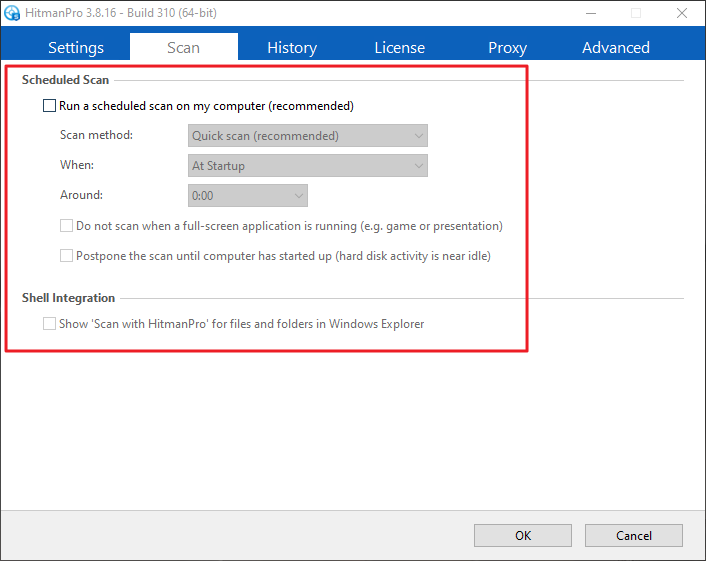This screenshot has width=706, height=561.
Task: Click the 'Scan method:' label
Action: [96, 135]
